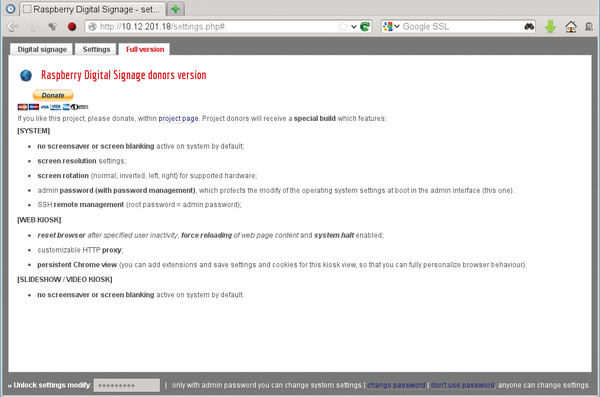Image resolution: width=600 pixels, height=397 pixels.
Task: Select the Full version tab
Action: click(x=145, y=49)
